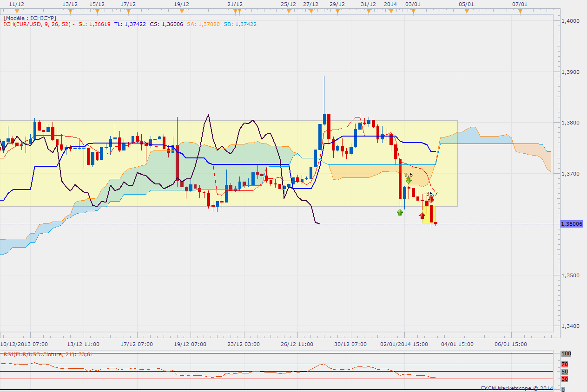Click the 1,3700 price axis label
The width and height of the screenshot is (587, 392).
pos(571,174)
